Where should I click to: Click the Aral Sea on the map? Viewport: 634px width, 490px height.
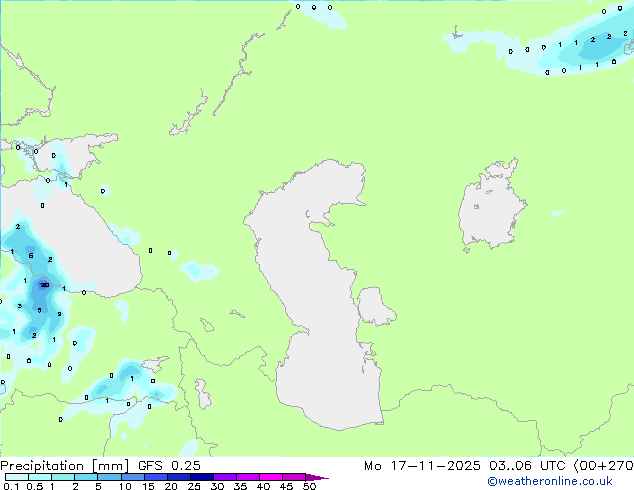pyautogui.click(x=492, y=206)
